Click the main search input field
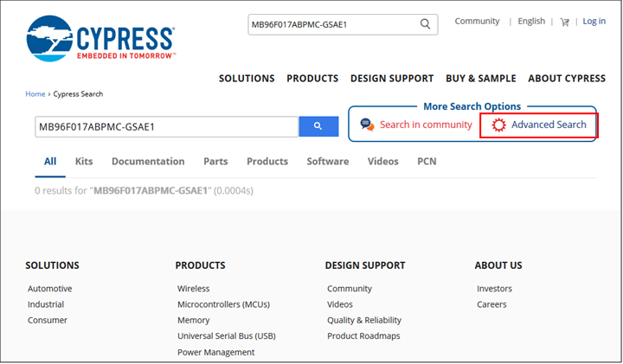 tap(166, 127)
